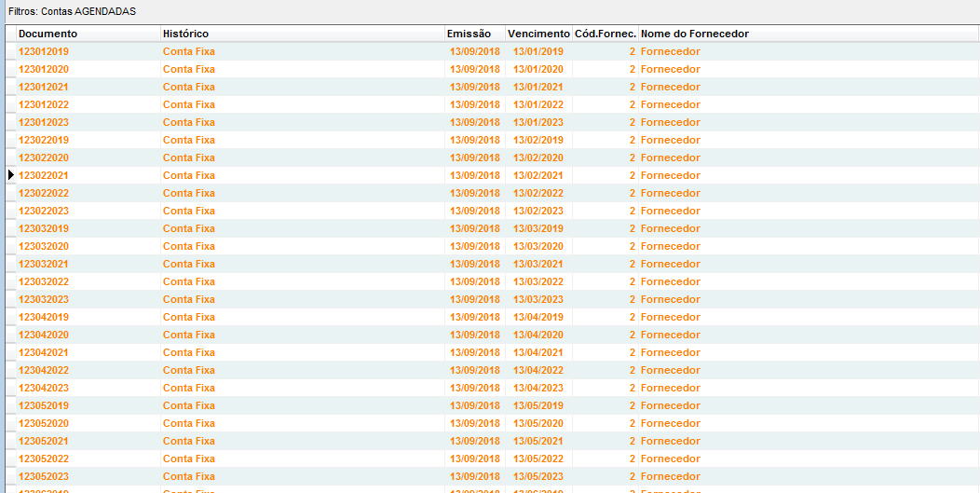Click the due date cell 13/02/2019
Screen dimensions: 980x493
click(538, 140)
